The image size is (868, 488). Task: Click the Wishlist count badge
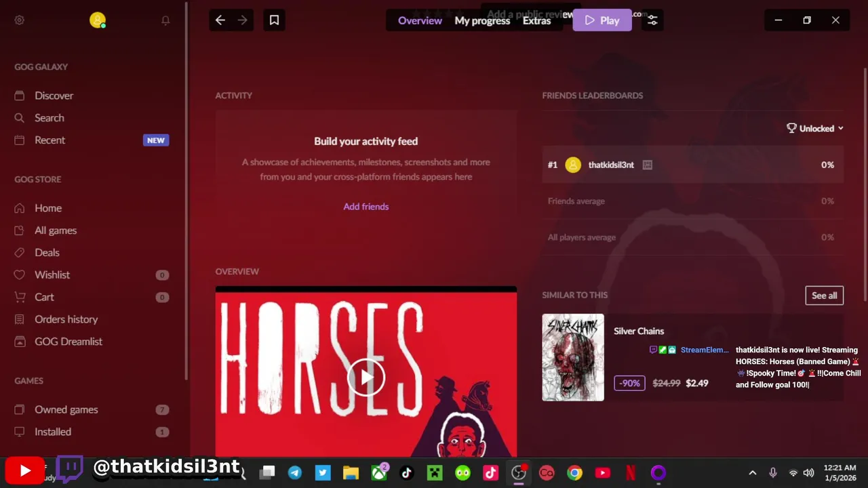tap(161, 275)
